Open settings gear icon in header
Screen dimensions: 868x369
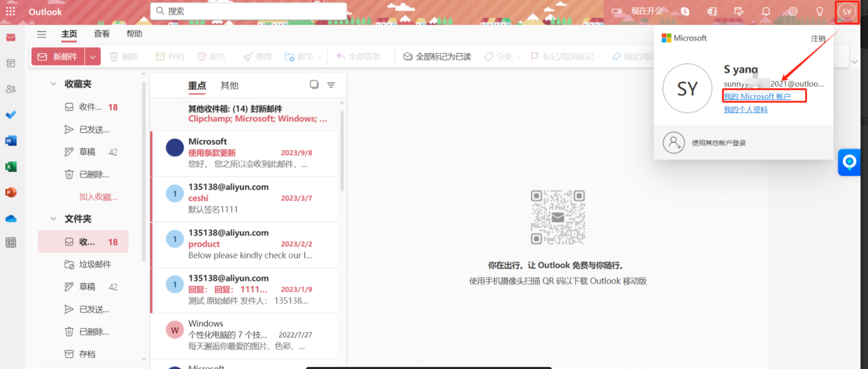pyautogui.click(x=793, y=11)
